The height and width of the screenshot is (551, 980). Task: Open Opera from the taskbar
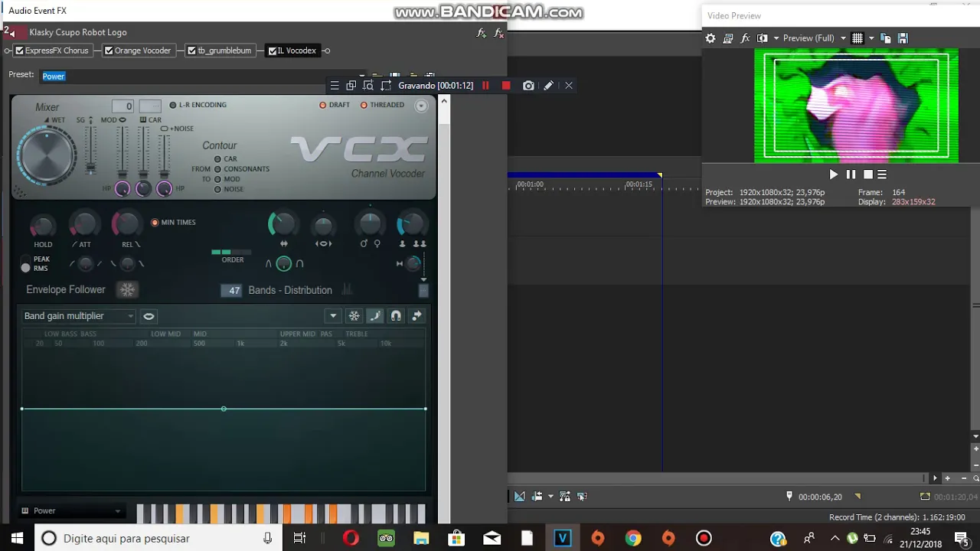pyautogui.click(x=351, y=538)
